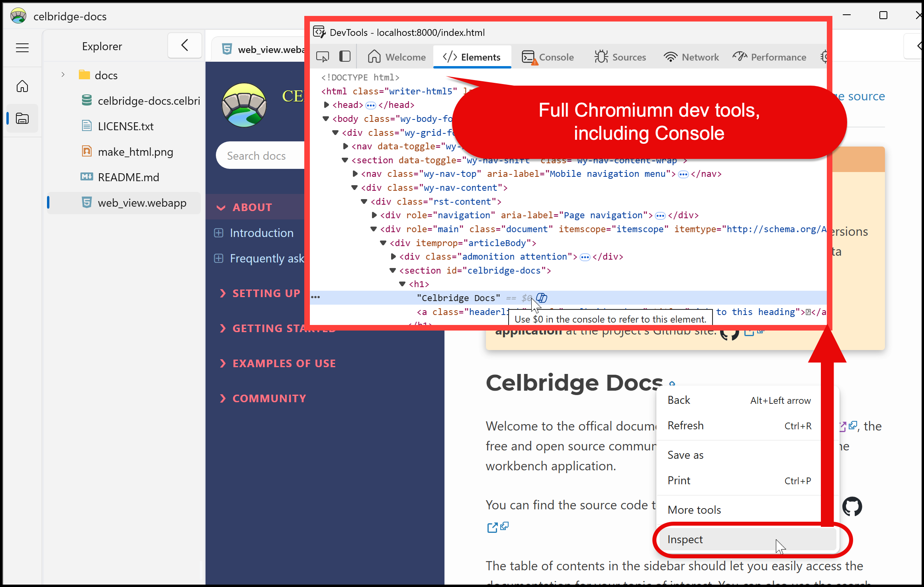
Task: Toggle the device emulation toolbar in DevTools
Action: coord(345,56)
